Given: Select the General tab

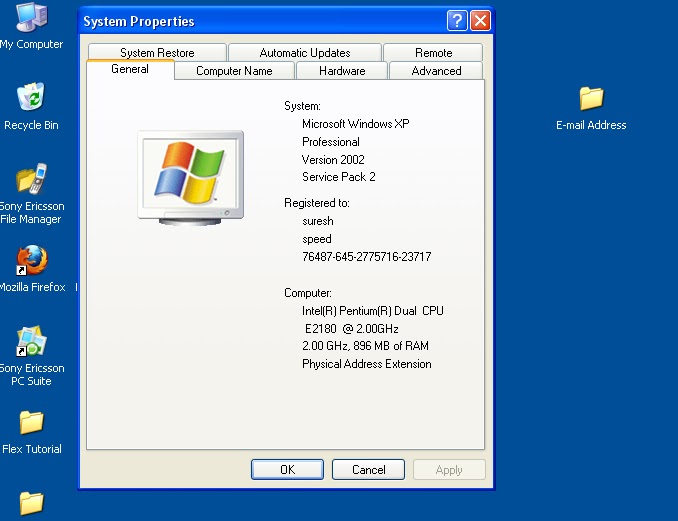Looking at the screenshot, I should coord(130,69).
